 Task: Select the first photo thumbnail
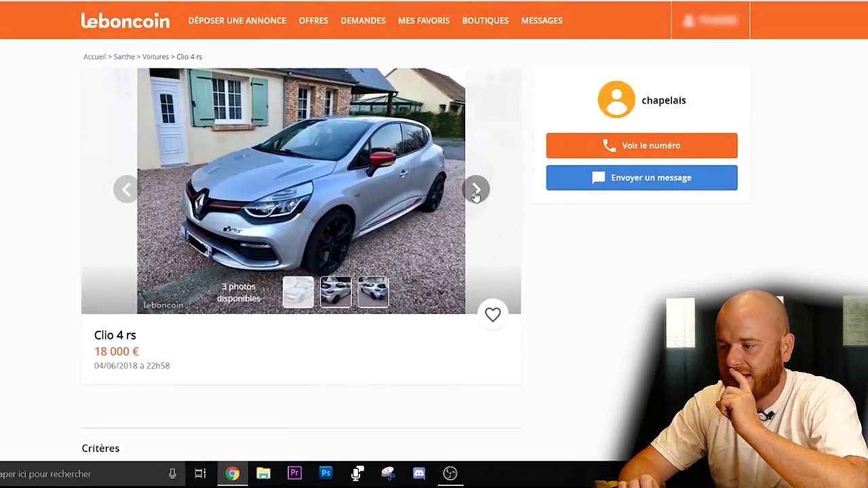click(298, 292)
